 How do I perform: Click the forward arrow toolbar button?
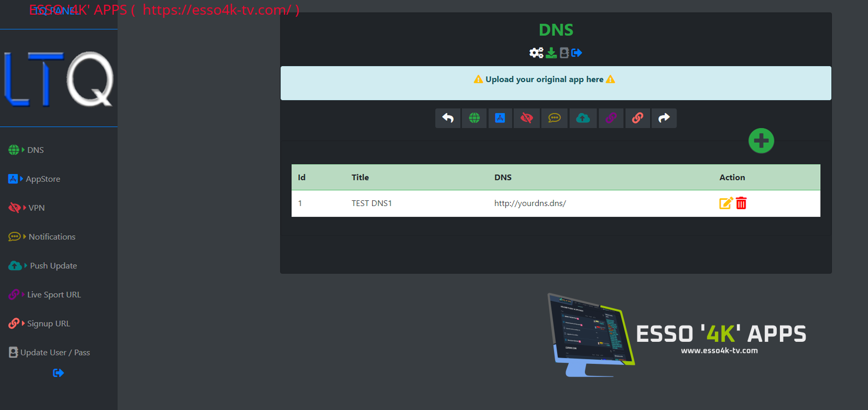pos(664,118)
